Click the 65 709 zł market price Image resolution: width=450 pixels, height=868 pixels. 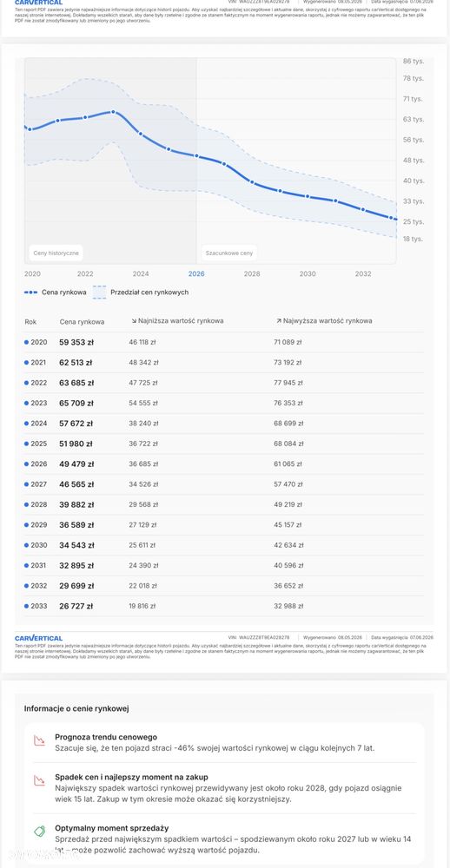coord(76,404)
